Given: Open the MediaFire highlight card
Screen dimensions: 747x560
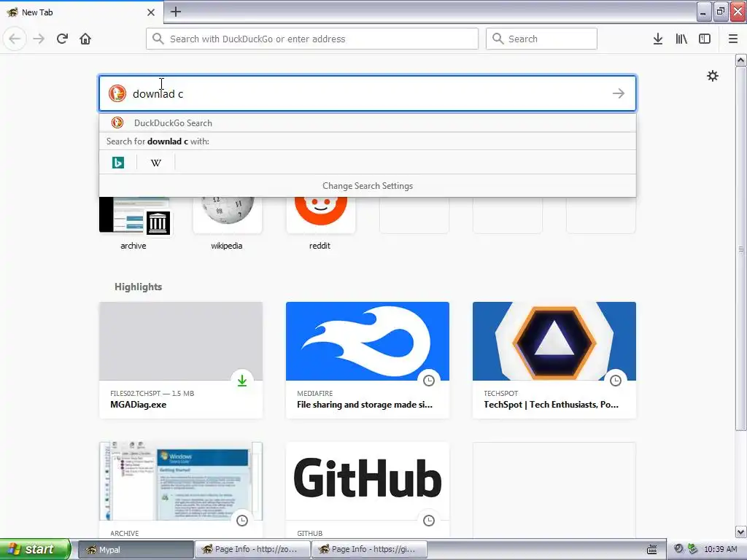Looking at the screenshot, I should [x=368, y=360].
